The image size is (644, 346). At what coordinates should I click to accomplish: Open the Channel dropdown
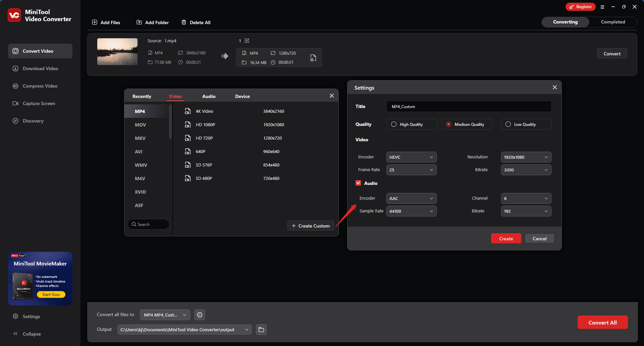tap(526, 198)
